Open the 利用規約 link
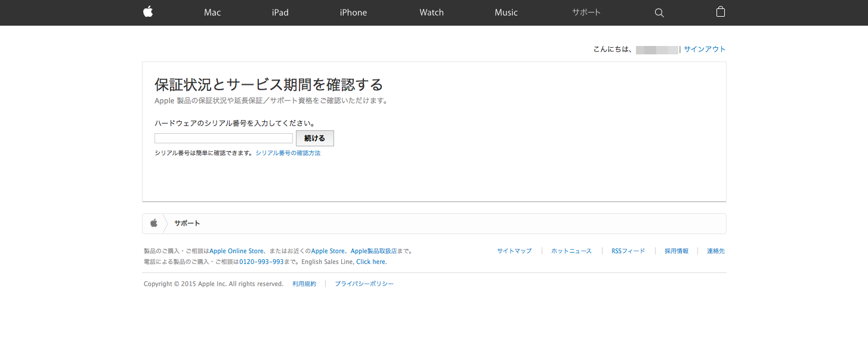Screen dimensions: 868x353 click(304, 284)
